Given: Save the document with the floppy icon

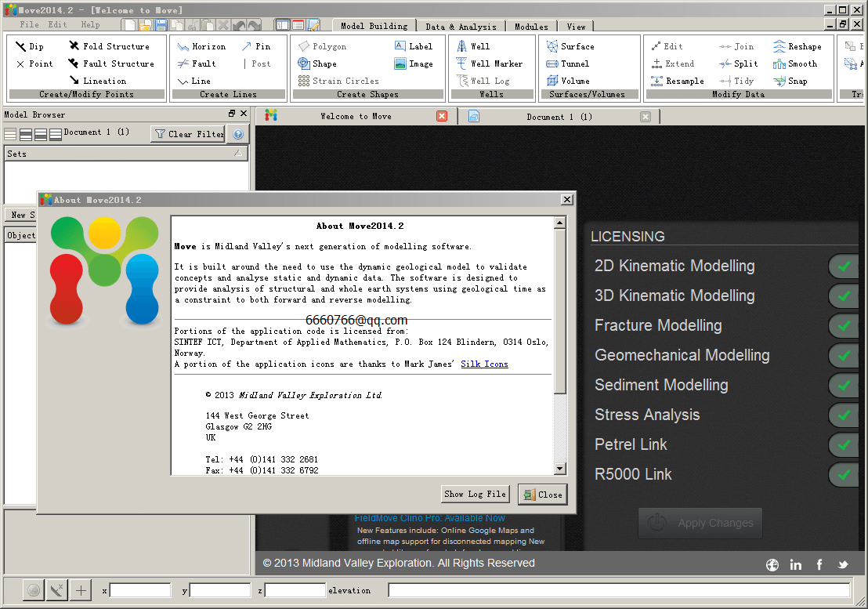Looking at the screenshot, I should [x=161, y=25].
